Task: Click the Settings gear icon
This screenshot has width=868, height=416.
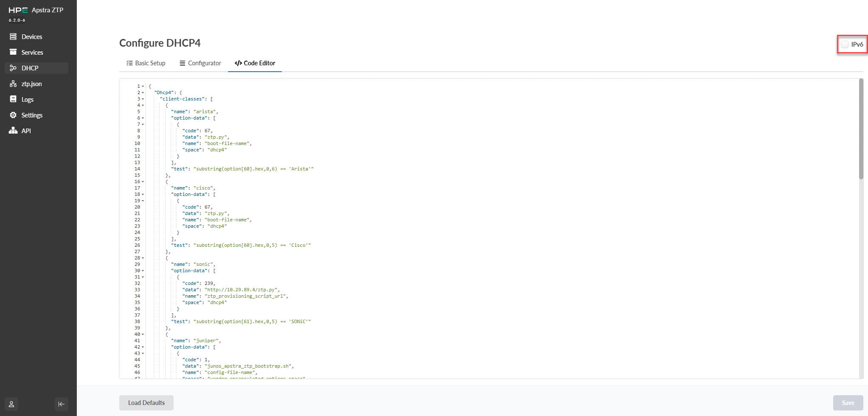Action: (x=13, y=115)
